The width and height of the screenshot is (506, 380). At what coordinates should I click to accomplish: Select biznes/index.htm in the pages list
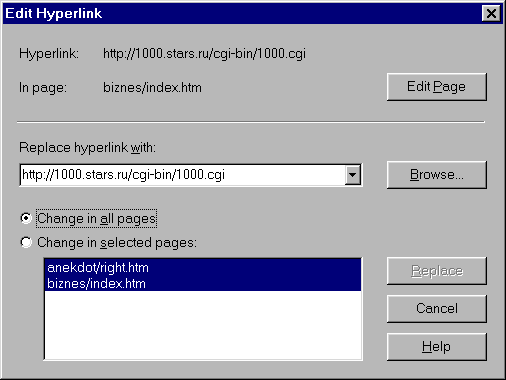[x=203, y=283]
